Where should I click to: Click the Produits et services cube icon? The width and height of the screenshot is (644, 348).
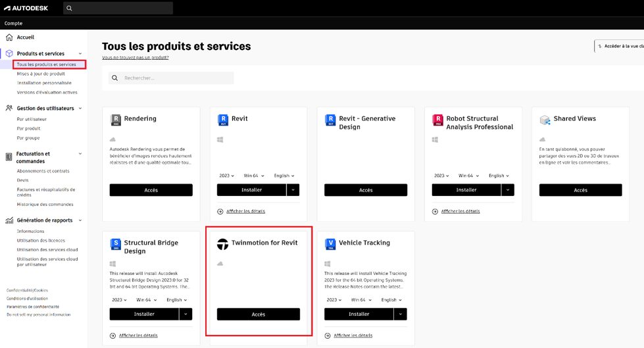click(9, 53)
